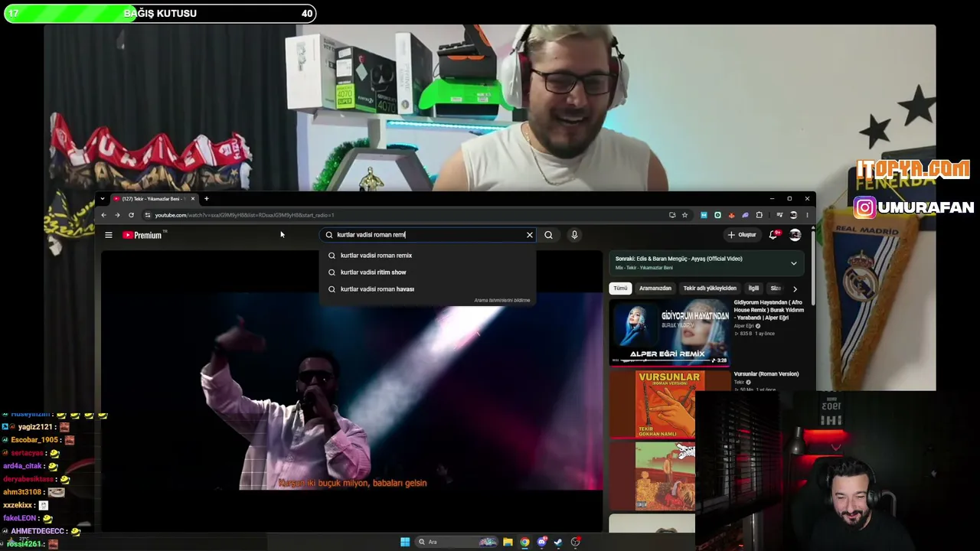Select the İlgili filter chip
The image size is (980, 551).
pos(753,289)
